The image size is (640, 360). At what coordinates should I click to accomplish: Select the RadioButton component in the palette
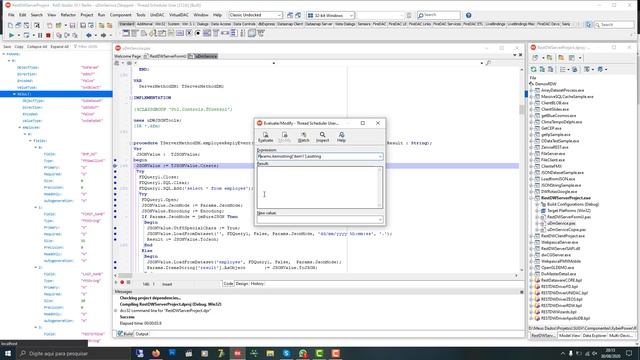pyautogui.click(x=198, y=33)
